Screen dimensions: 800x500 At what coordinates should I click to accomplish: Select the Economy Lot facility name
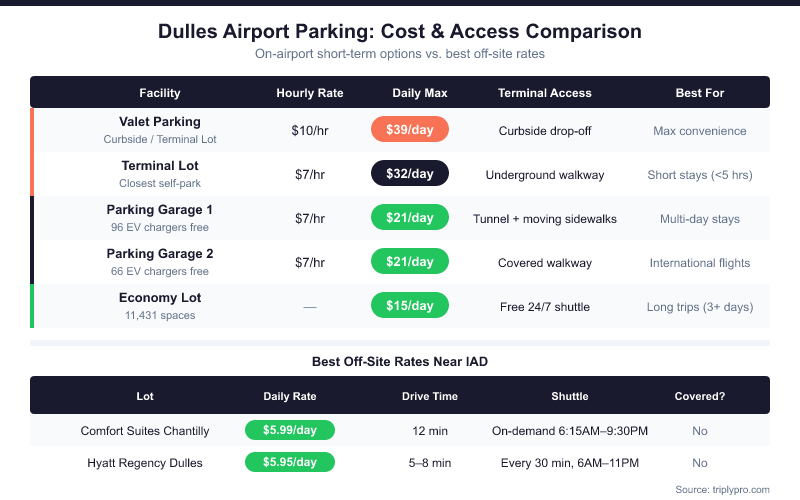(160, 298)
